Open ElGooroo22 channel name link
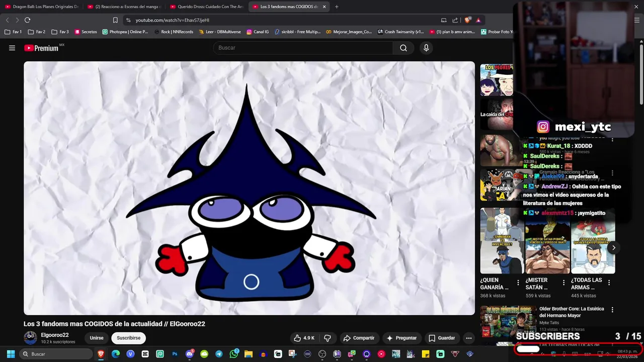The image size is (644, 362). coord(55,335)
